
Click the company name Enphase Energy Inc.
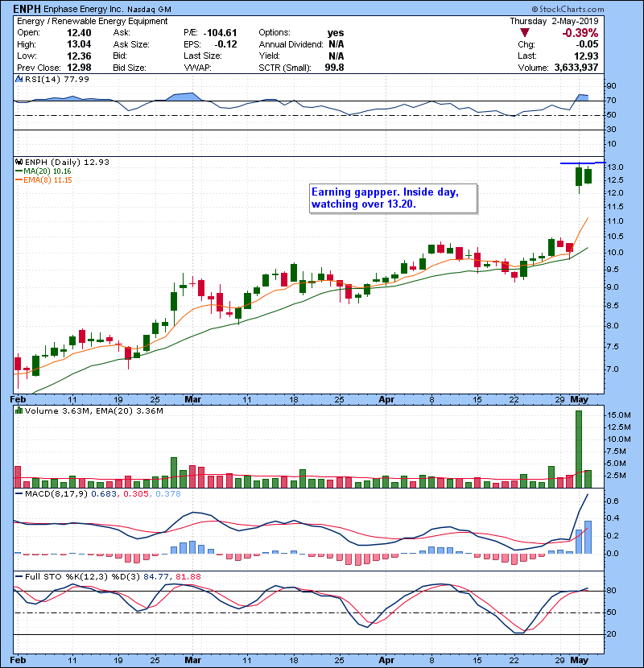(x=84, y=9)
